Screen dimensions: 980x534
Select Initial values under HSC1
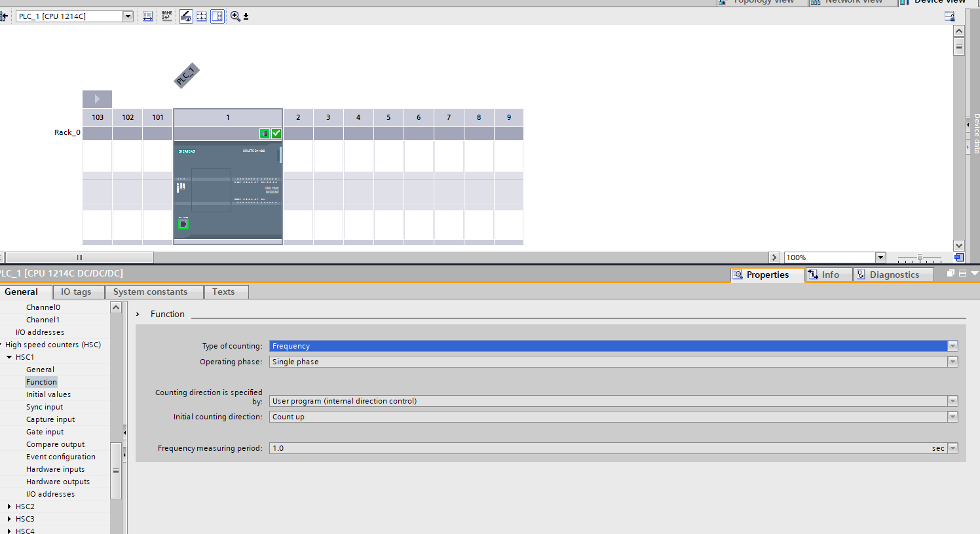point(48,394)
